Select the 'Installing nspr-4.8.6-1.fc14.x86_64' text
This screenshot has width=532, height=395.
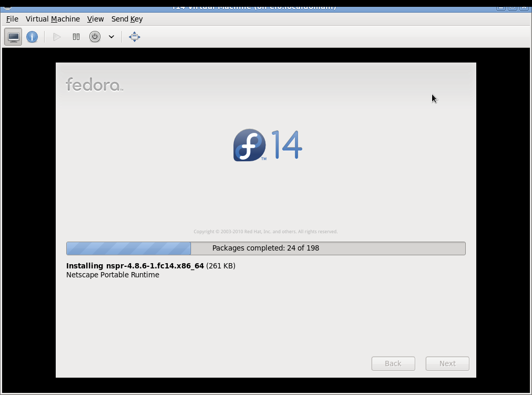tap(135, 266)
